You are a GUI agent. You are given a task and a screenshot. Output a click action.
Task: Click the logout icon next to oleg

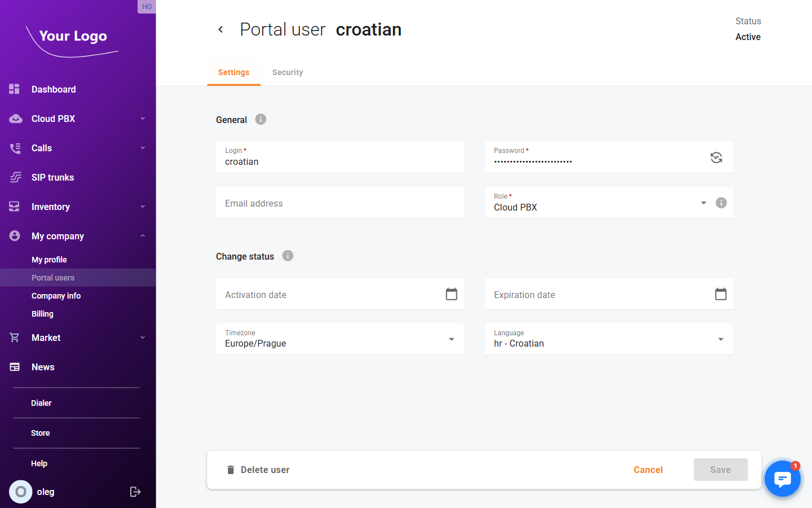coord(135,492)
